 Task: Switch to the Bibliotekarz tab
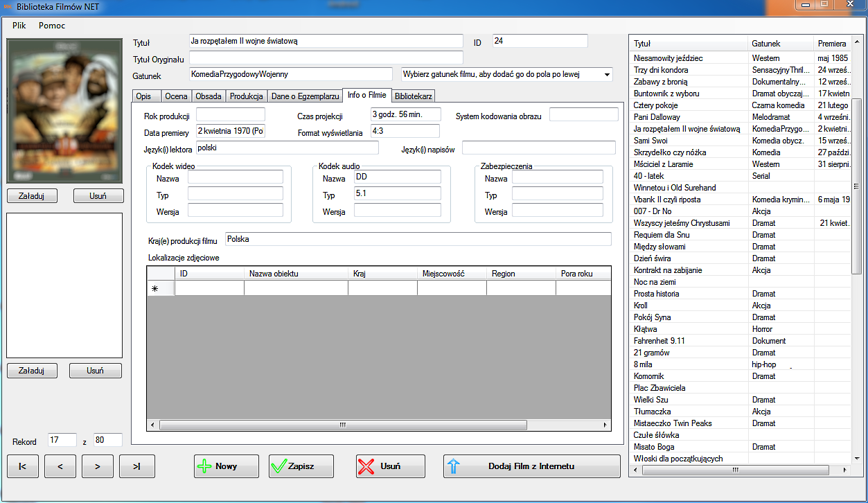point(414,96)
